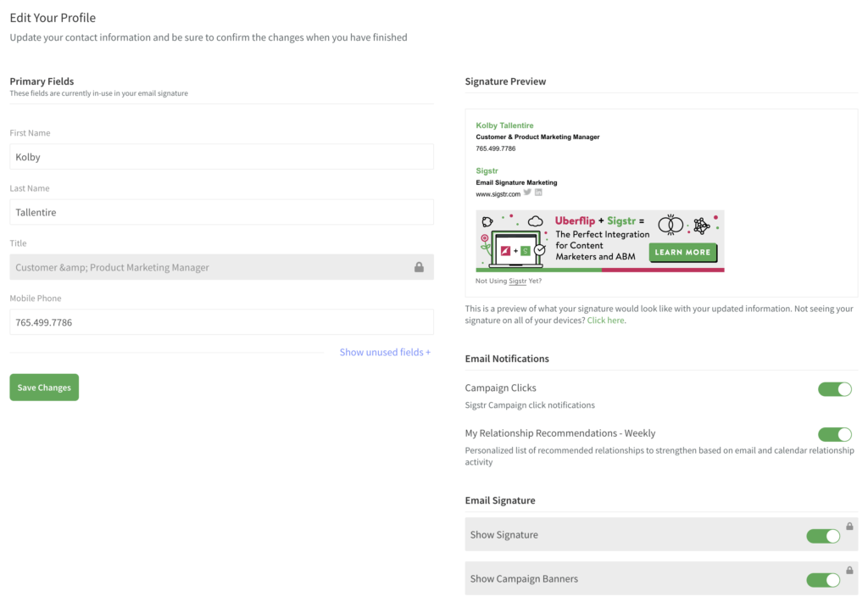The image size is (868, 608).
Task: Toggle the Show Signature switch
Action: (x=823, y=536)
